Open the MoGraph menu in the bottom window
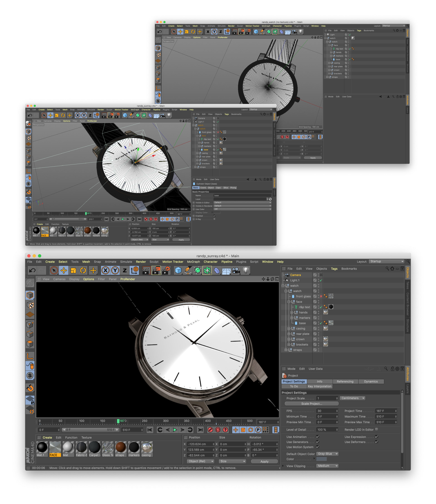Viewport: 436px width, 504px height. coord(193,262)
